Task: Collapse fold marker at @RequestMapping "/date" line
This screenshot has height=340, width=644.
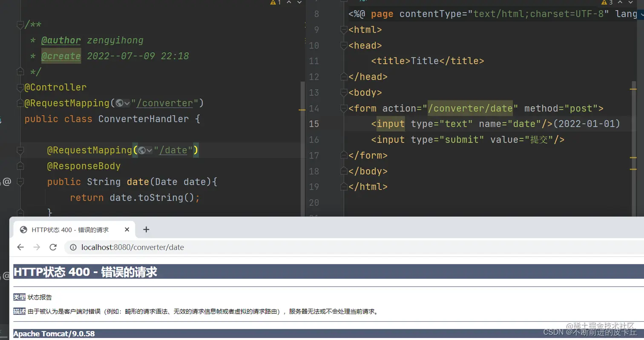Action: coord(20,150)
